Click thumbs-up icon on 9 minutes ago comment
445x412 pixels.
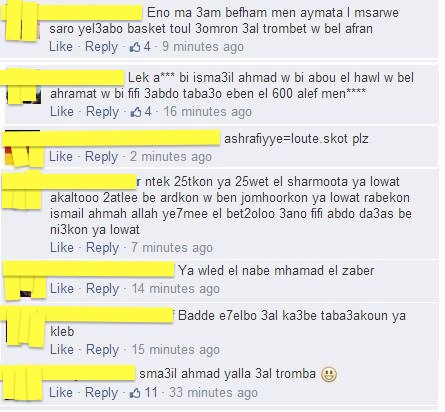(135, 47)
